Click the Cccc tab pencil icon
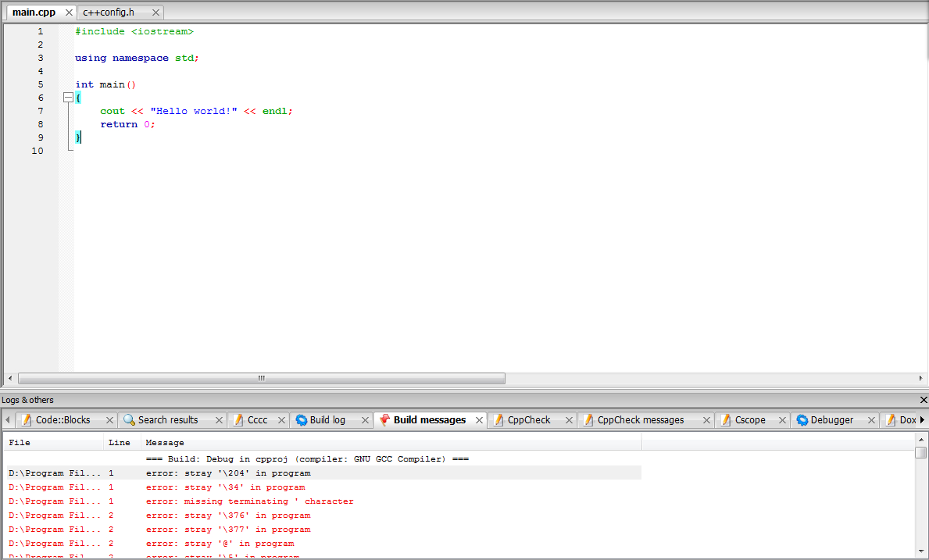Screen dimensions: 929x560 239,420
